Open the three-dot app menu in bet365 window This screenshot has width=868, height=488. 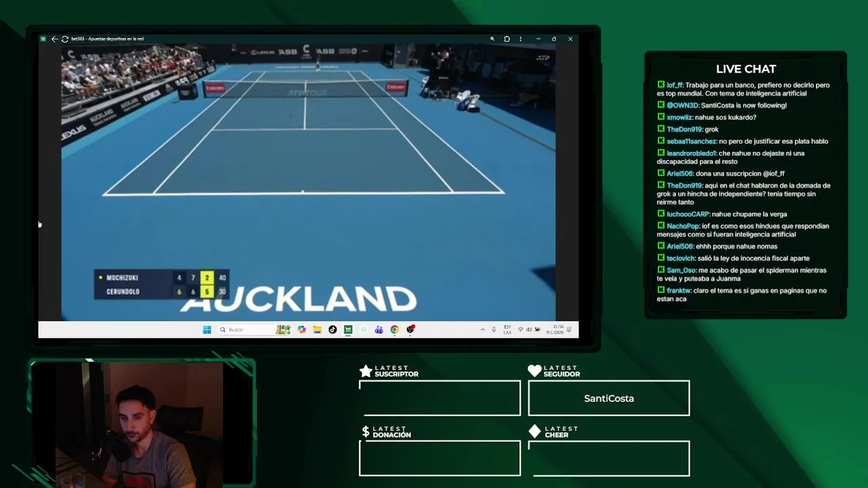point(521,39)
